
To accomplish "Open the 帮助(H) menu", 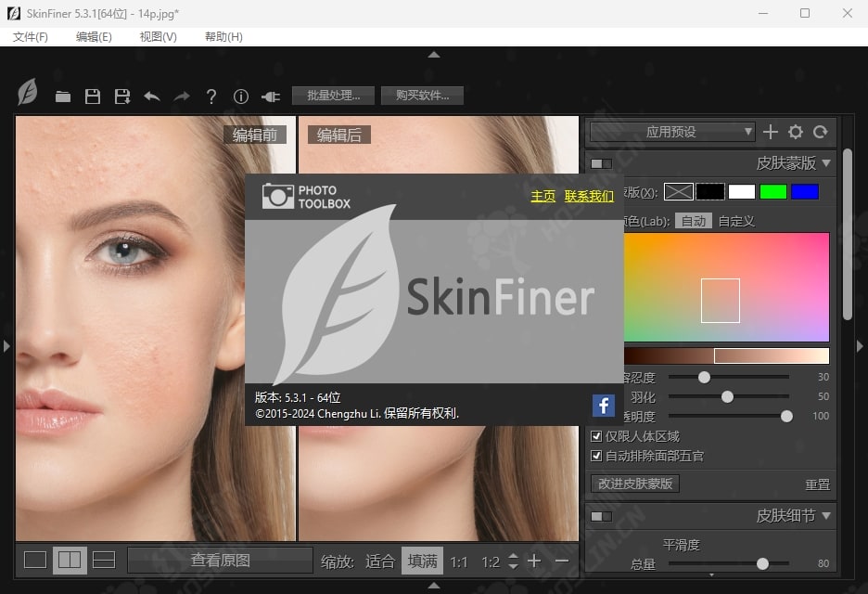I will 223,36.
